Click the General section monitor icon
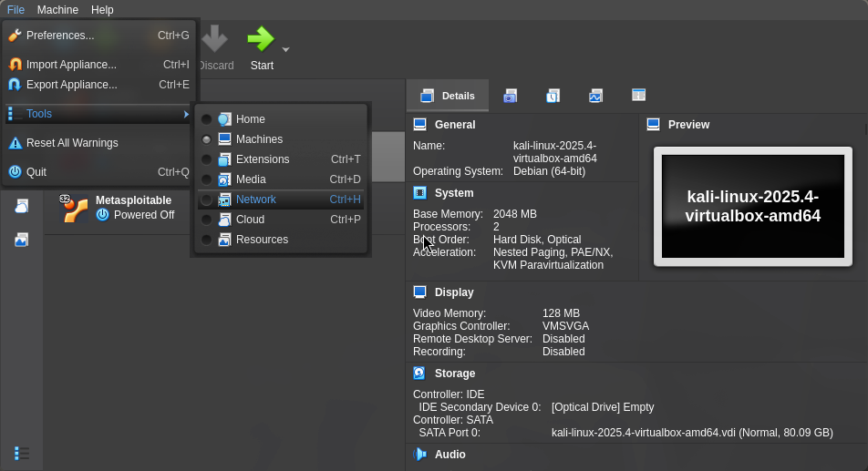Screen dimensions: 868x471 click(x=419, y=125)
